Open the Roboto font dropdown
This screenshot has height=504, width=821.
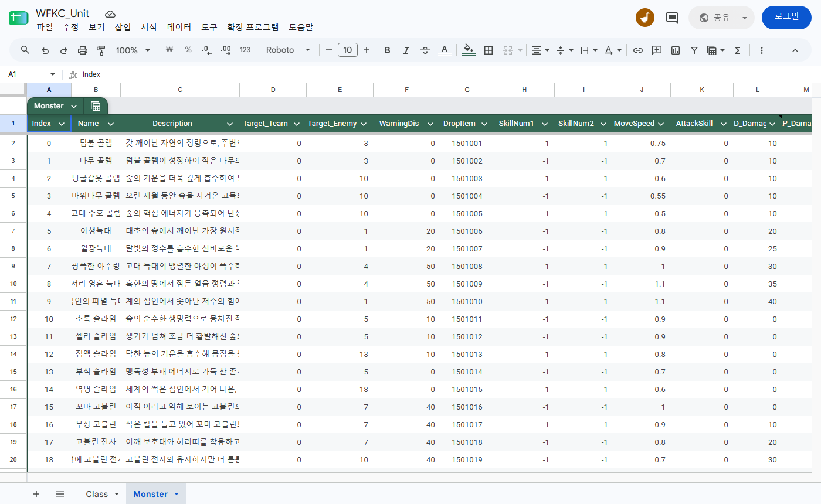[x=288, y=50]
